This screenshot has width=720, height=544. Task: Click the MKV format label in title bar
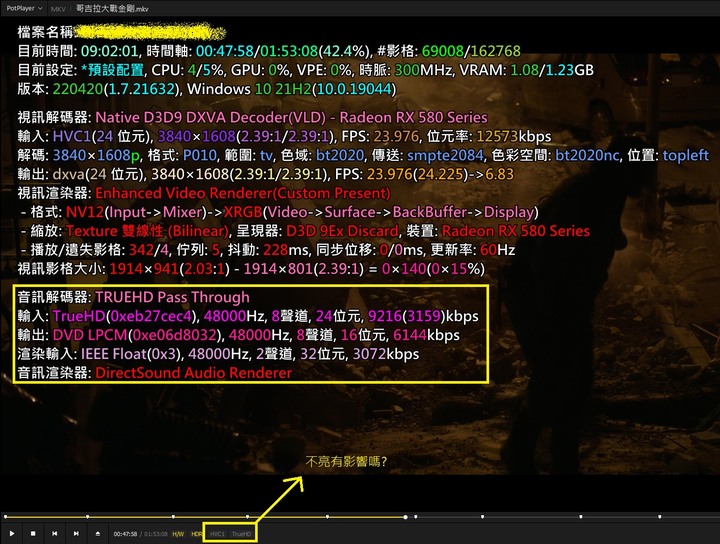coord(58,9)
